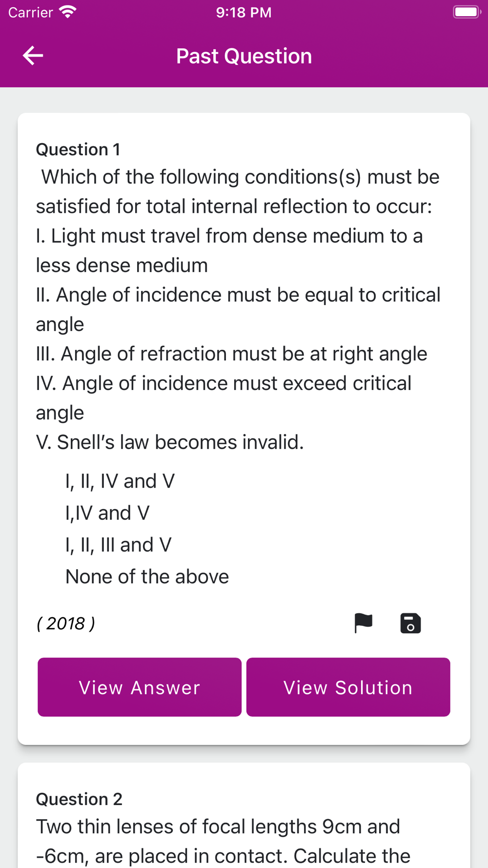Choose answer "I,IV and V"
The height and width of the screenshot is (868, 488).
point(107,513)
